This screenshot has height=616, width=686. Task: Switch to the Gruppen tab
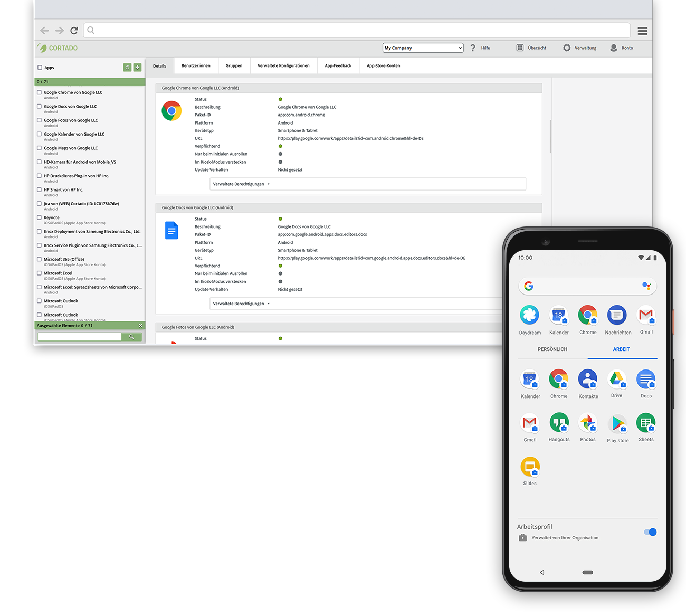[x=234, y=66]
